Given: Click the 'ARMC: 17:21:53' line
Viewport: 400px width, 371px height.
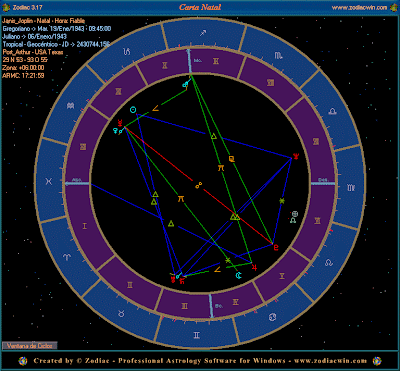Looking at the screenshot, I should [x=23, y=76].
